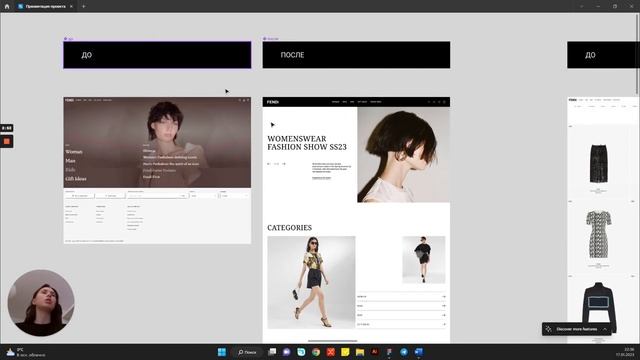The width and height of the screenshot is (640, 360).
Task: Open the Windows Start menu
Action: coord(222,352)
